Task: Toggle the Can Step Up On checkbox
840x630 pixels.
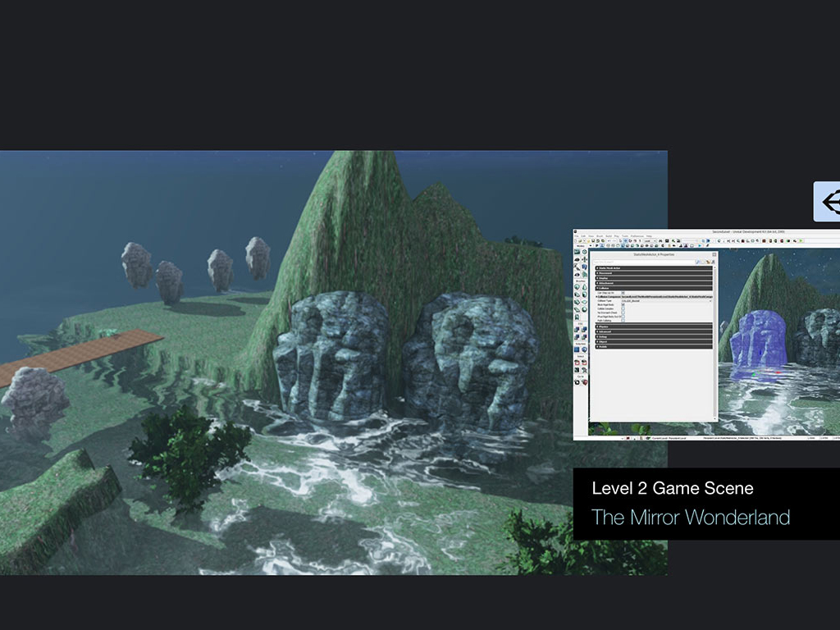Action: click(623, 292)
